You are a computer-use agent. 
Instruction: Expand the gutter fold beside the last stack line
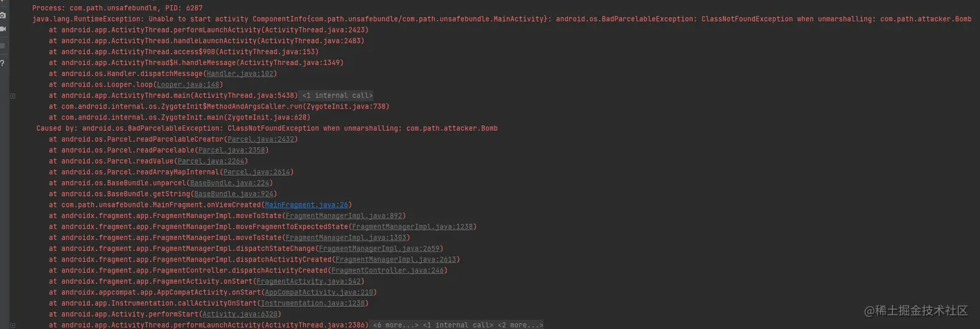tap(12, 325)
